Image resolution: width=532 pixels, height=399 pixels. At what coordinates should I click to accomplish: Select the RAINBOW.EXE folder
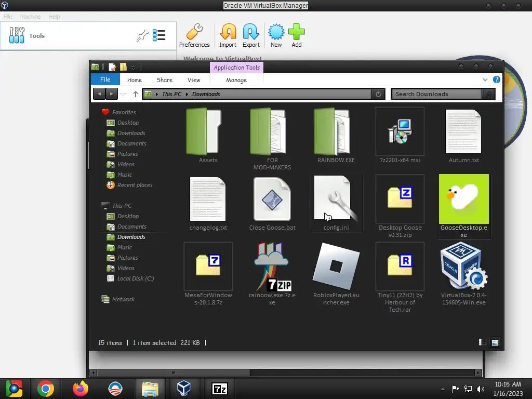click(x=336, y=136)
